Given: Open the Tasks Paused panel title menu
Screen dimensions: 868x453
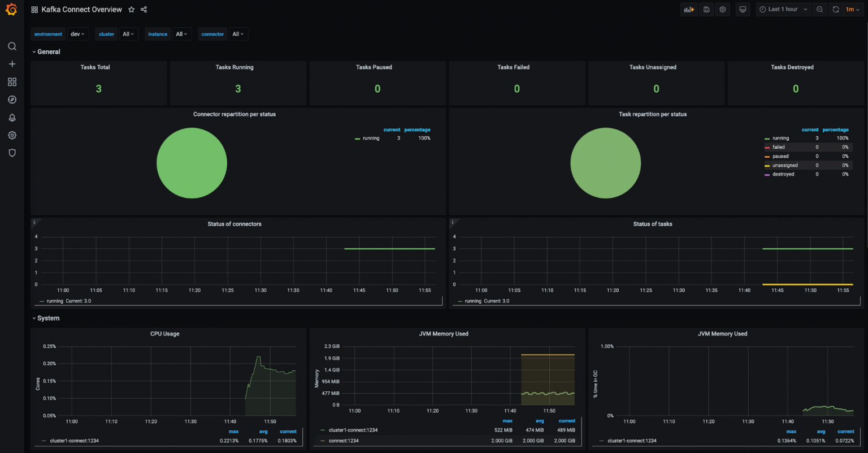Looking at the screenshot, I should tap(374, 67).
